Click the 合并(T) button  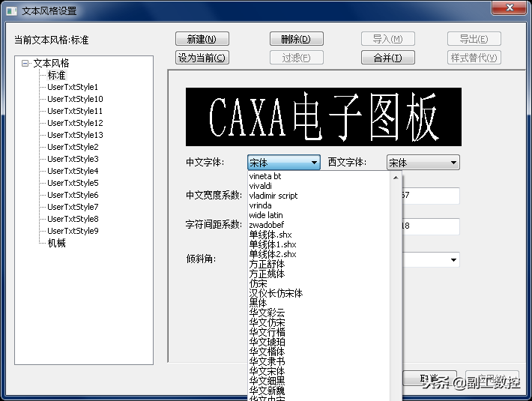[388, 57]
